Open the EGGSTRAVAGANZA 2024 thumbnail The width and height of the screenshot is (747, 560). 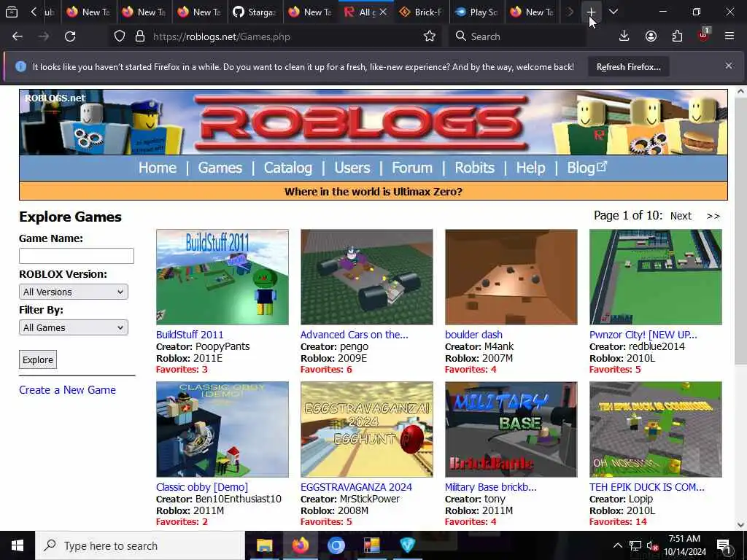(x=367, y=429)
